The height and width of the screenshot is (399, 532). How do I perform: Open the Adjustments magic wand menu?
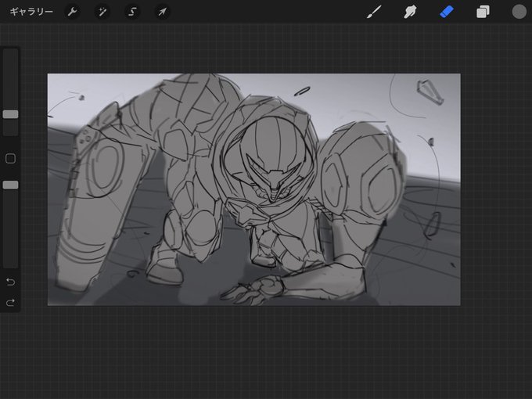(102, 12)
